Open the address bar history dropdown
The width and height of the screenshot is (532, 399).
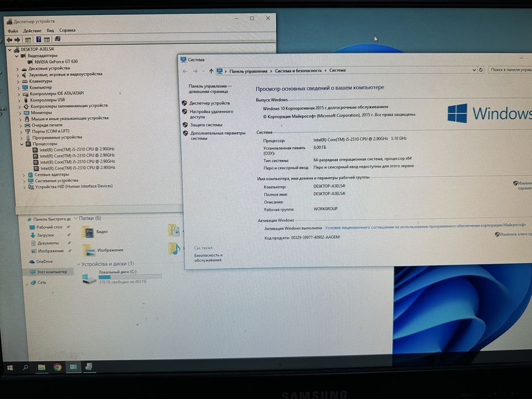[x=474, y=70]
